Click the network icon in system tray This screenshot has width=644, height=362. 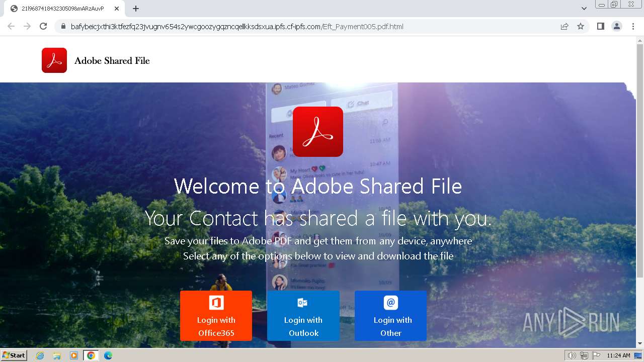(x=584, y=355)
